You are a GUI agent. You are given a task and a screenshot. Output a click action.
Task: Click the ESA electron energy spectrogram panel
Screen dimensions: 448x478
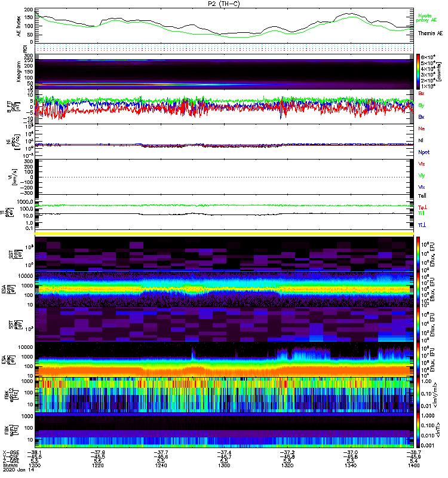224,360
